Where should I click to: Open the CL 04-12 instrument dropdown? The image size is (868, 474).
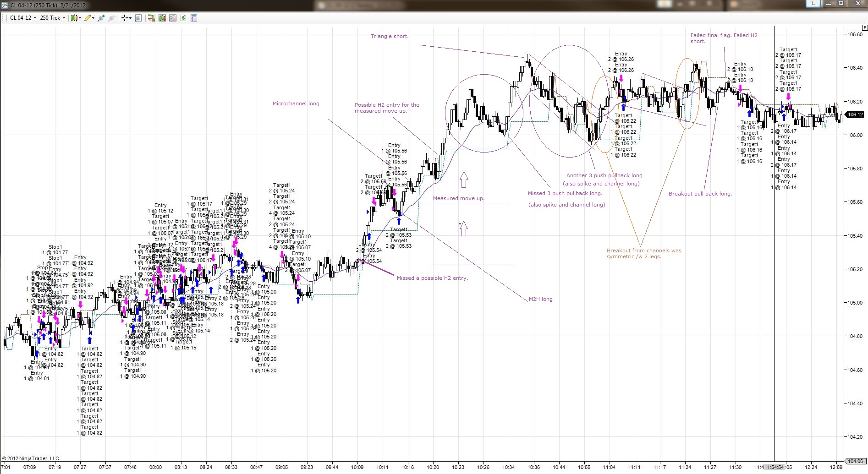pyautogui.click(x=23, y=18)
